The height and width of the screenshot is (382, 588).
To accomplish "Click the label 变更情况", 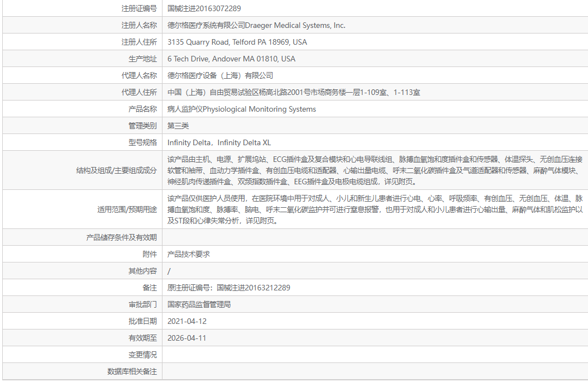I will (142, 355).
